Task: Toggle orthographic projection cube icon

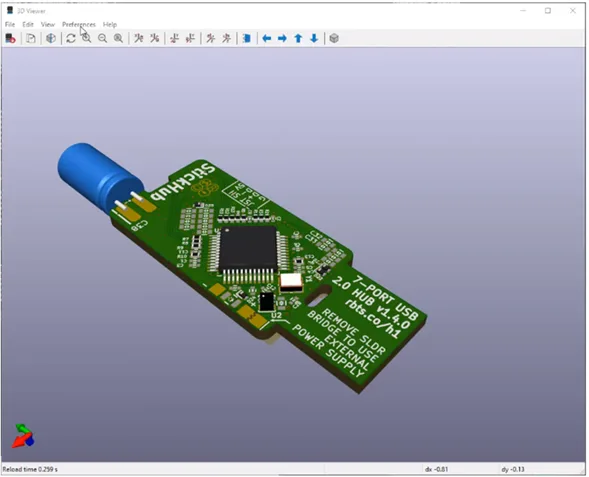Action: pyautogui.click(x=334, y=38)
